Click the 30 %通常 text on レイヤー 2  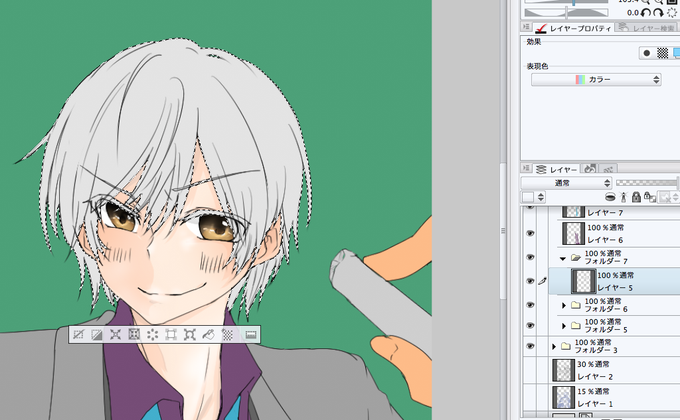593,364
